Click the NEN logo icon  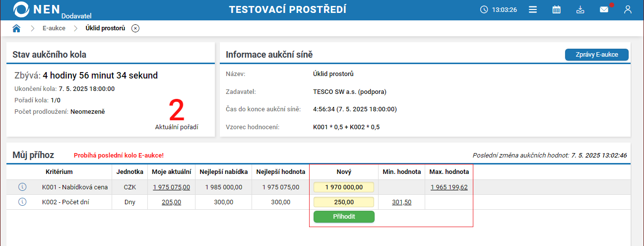tap(22, 9)
